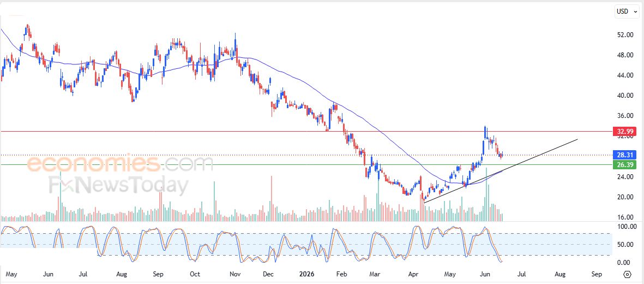Select the blue 28.31 current price label
This screenshot has height=284, width=644.
(625, 155)
